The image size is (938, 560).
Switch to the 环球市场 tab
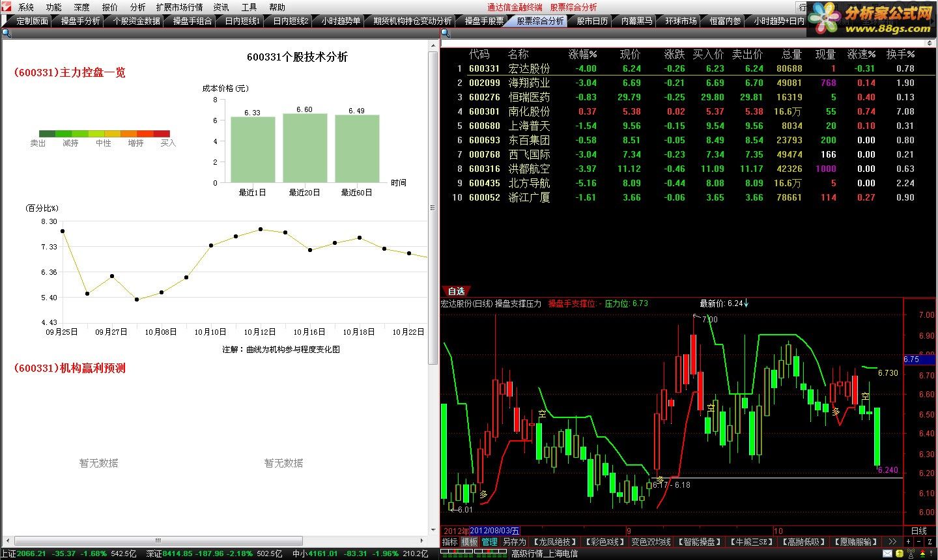681,21
